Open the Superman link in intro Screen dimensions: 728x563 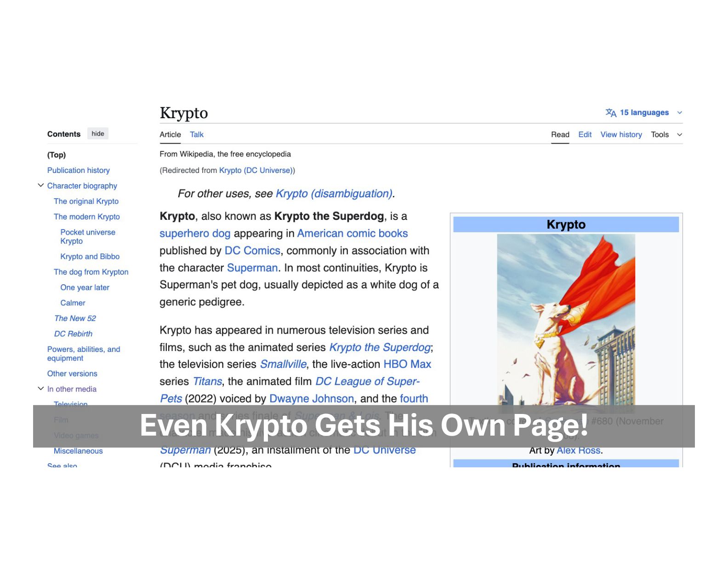tap(252, 268)
